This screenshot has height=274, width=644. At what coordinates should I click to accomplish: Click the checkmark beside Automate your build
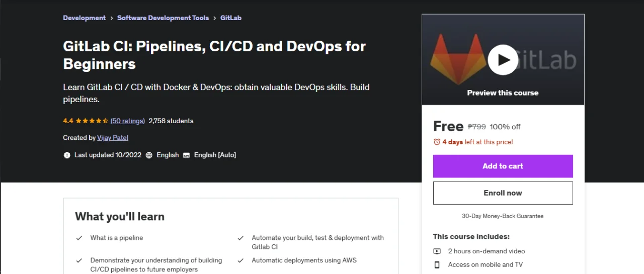(x=240, y=238)
